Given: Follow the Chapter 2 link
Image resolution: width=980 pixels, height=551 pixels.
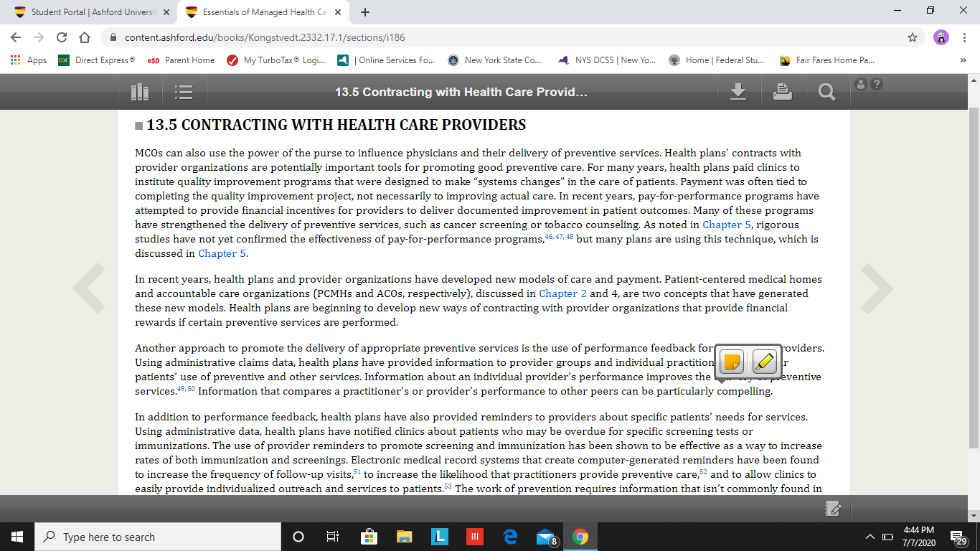Looking at the screenshot, I should point(562,293).
